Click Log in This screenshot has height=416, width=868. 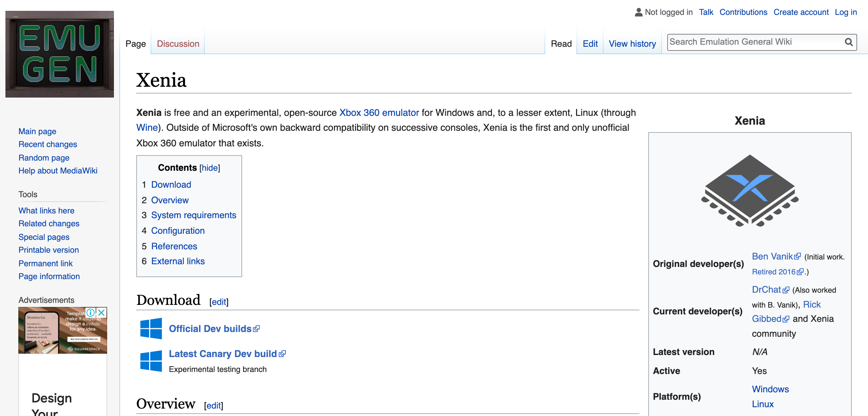coord(846,12)
